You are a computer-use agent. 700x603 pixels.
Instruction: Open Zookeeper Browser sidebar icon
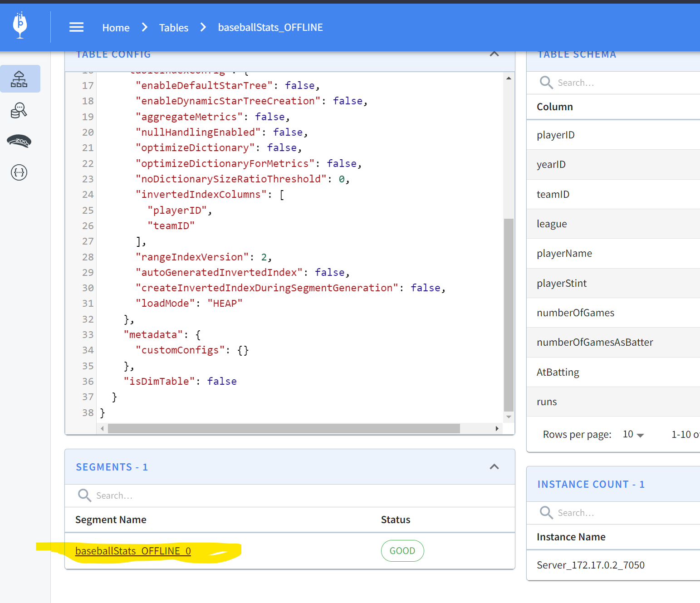(19, 142)
